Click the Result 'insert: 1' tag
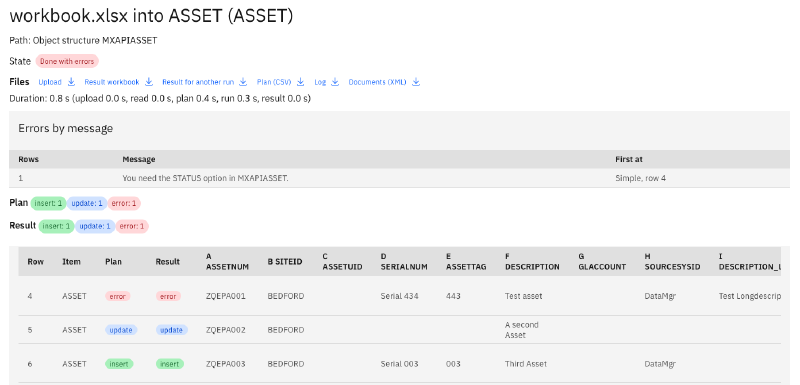800x385 pixels. point(56,226)
